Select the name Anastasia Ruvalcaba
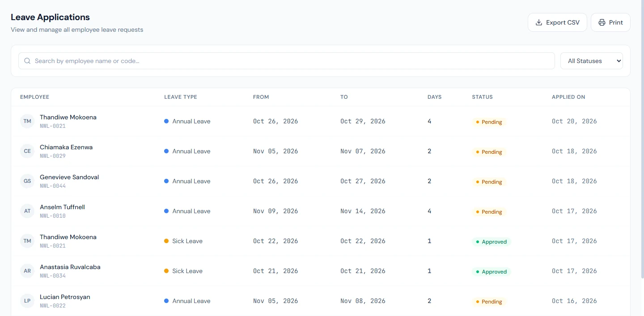644x316 pixels. pos(70,267)
